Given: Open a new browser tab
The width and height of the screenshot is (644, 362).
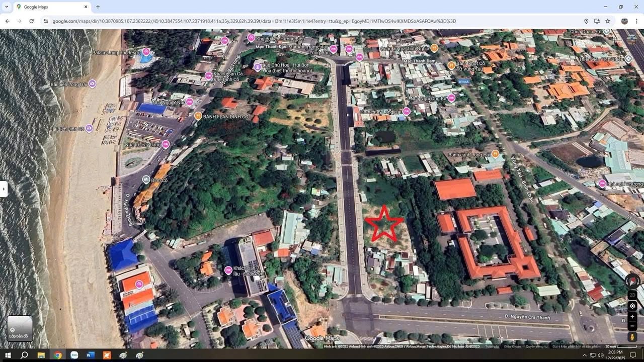Looking at the screenshot, I should pyautogui.click(x=97, y=7).
